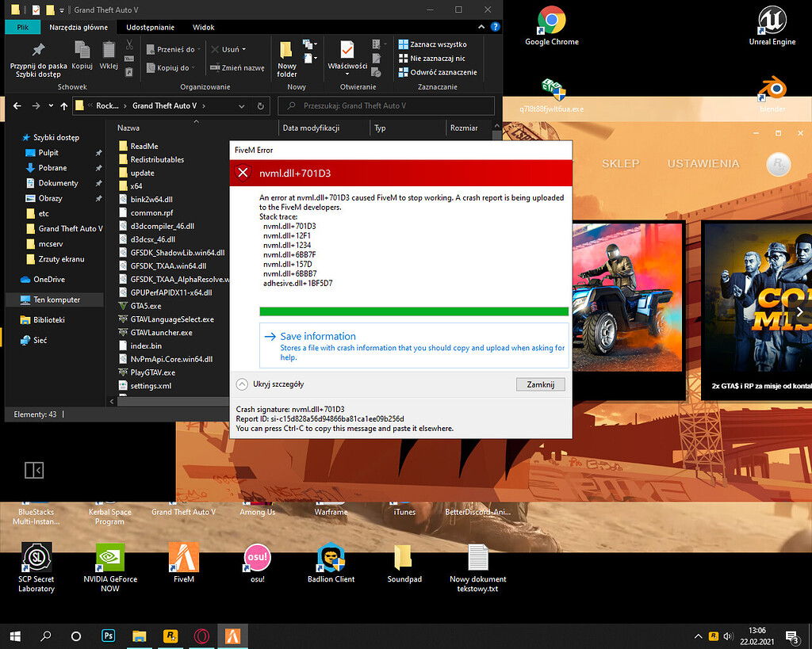
Task: Select the settings.xml file
Action: pos(150,386)
